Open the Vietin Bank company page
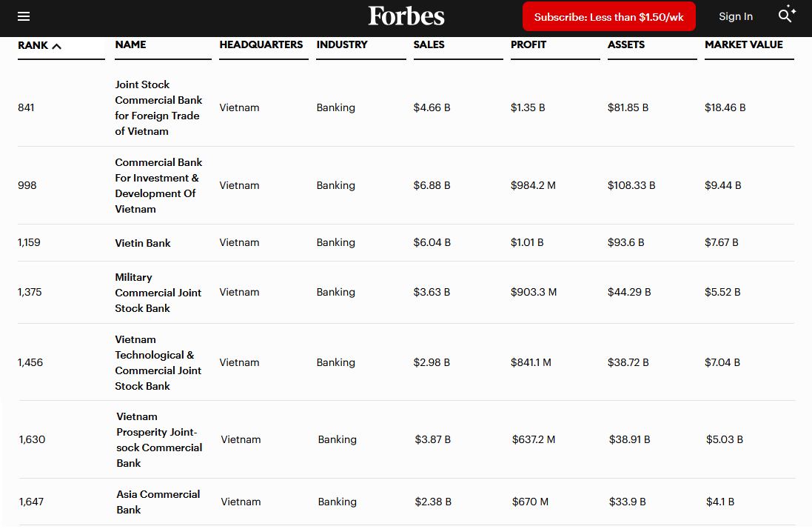812x529 pixels. coord(143,243)
